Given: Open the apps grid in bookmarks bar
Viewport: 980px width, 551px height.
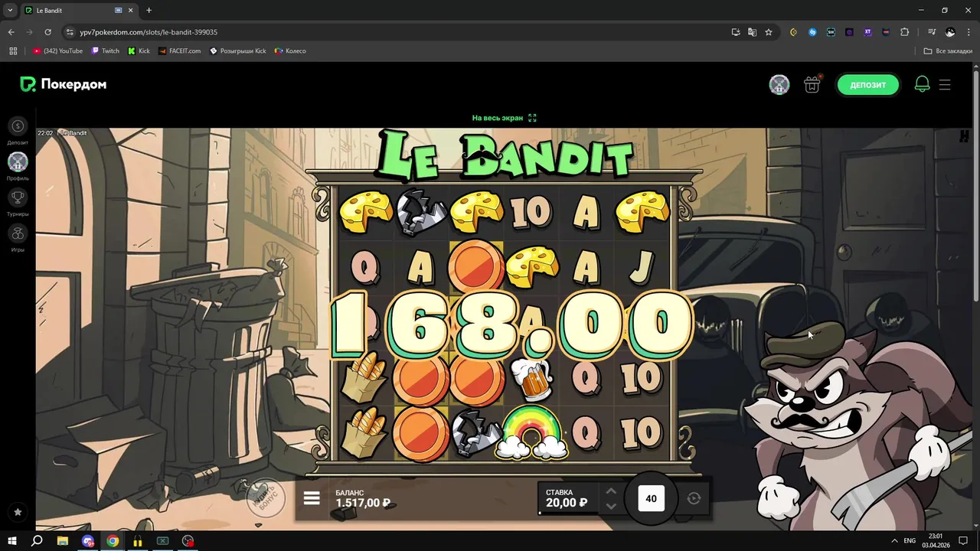Looking at the screenshot, I should click(x=13, y=51).
